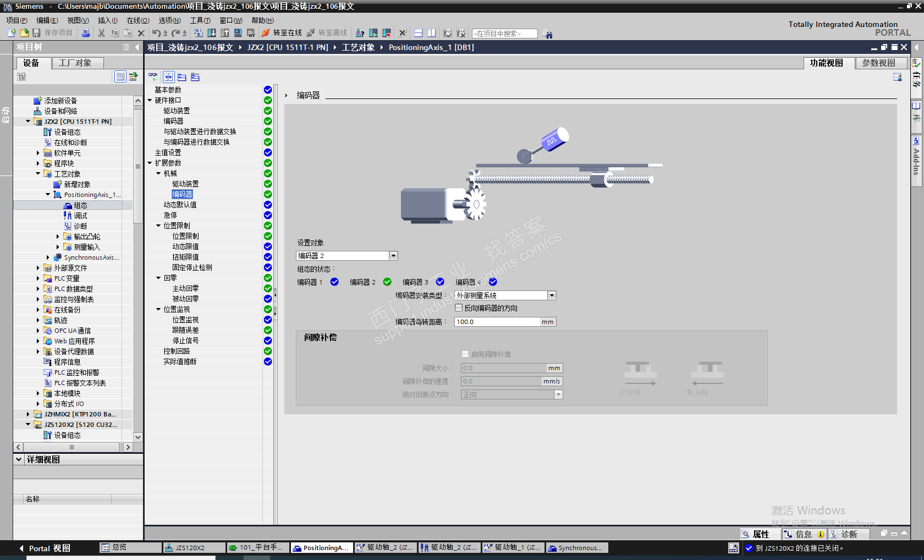Image resolution: width=924 pixels, height=560 pixels.
Task: Open the 项目(P) menu
Action: pyautogui.click(x=16, y=20)
